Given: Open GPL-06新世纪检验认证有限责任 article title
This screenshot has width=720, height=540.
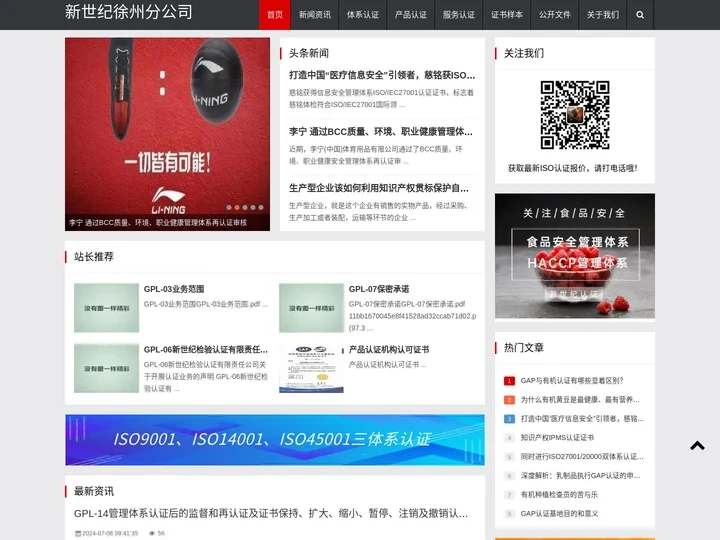Looking at the screenshot, I should click(x=206, y=349).
